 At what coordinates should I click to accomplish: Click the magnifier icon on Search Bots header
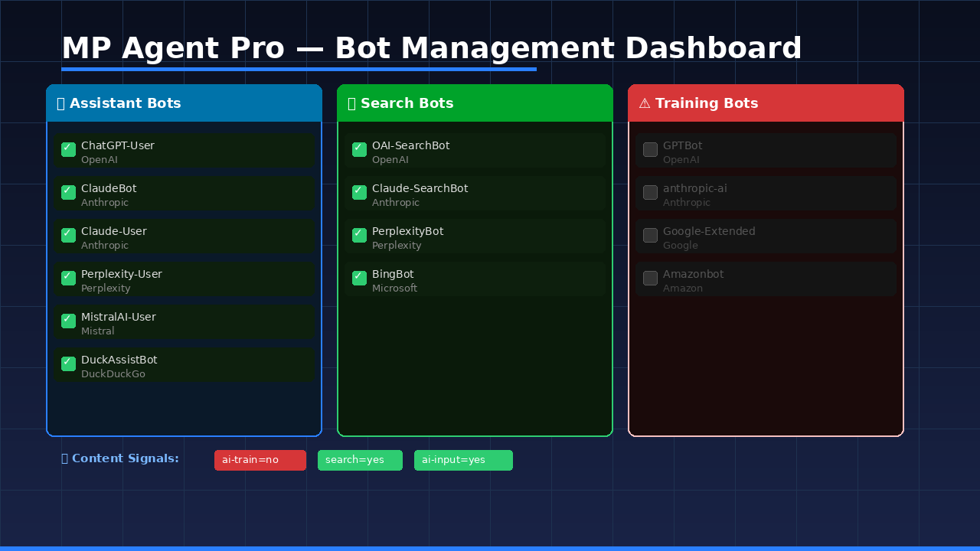tap(352, 103)
